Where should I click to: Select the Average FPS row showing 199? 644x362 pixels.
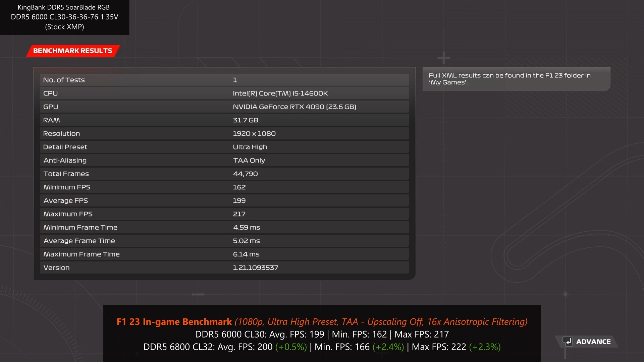pos(224,200)
